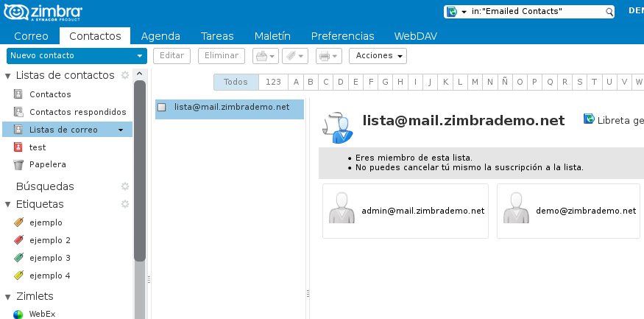The width and height of the screenshot is (644, 319).
Task: Click the Editar button
Action: (171, 56)
